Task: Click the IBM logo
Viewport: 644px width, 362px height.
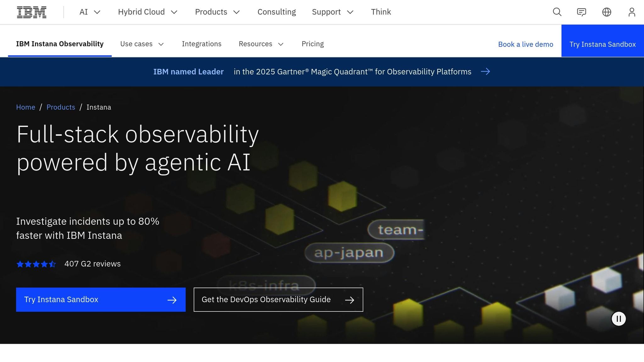Action: click(x=31, y=12)
